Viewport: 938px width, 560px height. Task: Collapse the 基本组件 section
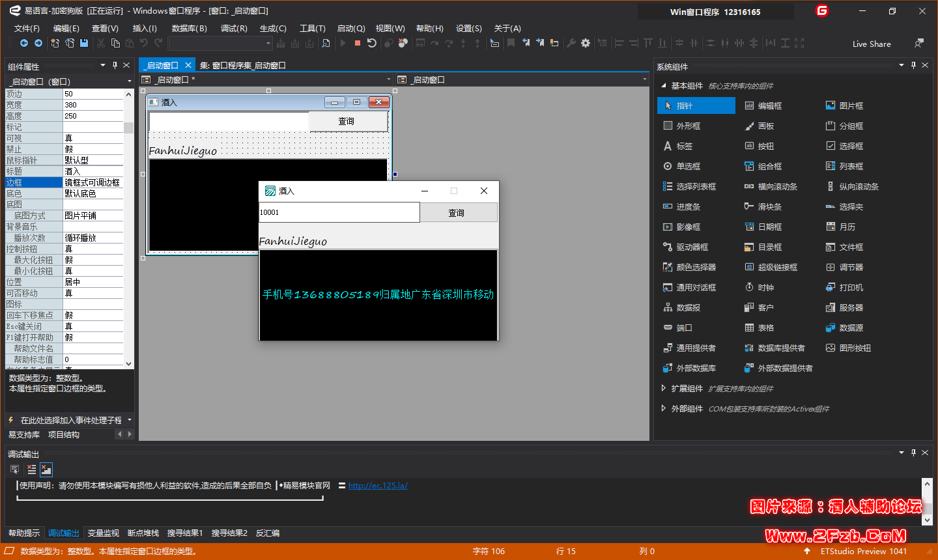point(664,85)
